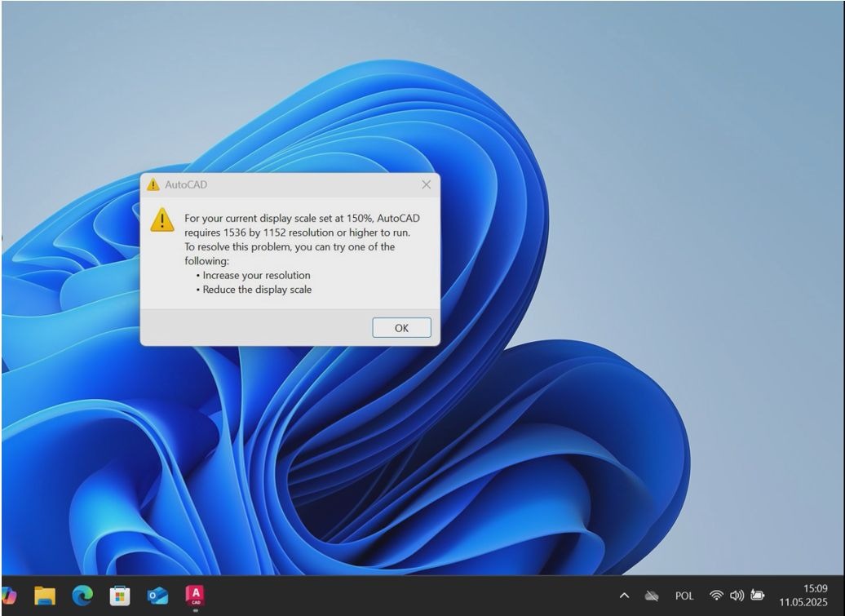Click the large warning icon in the dialog
This screenshot has width=845, height=616.
click(161, 220)
